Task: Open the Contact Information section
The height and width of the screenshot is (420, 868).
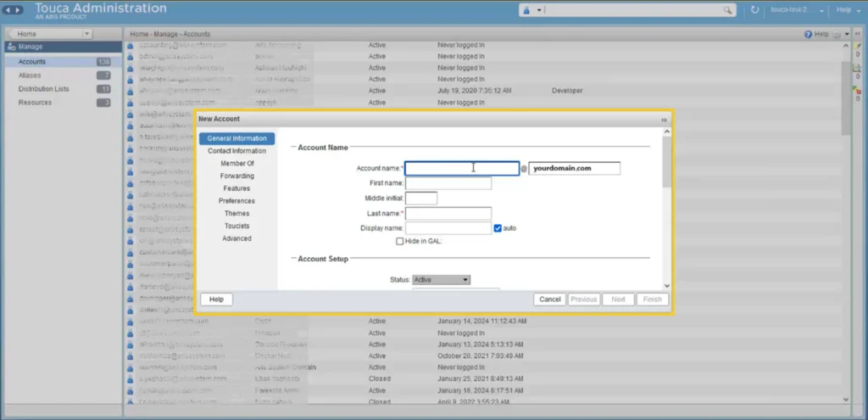Action: (x=237, y=151)
